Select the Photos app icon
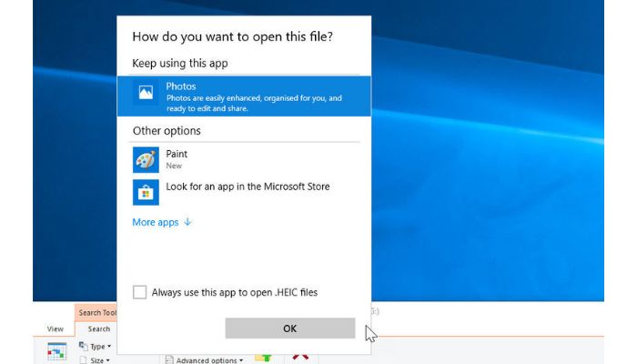This screenshot has width=637, height=364. pos(146,92)
